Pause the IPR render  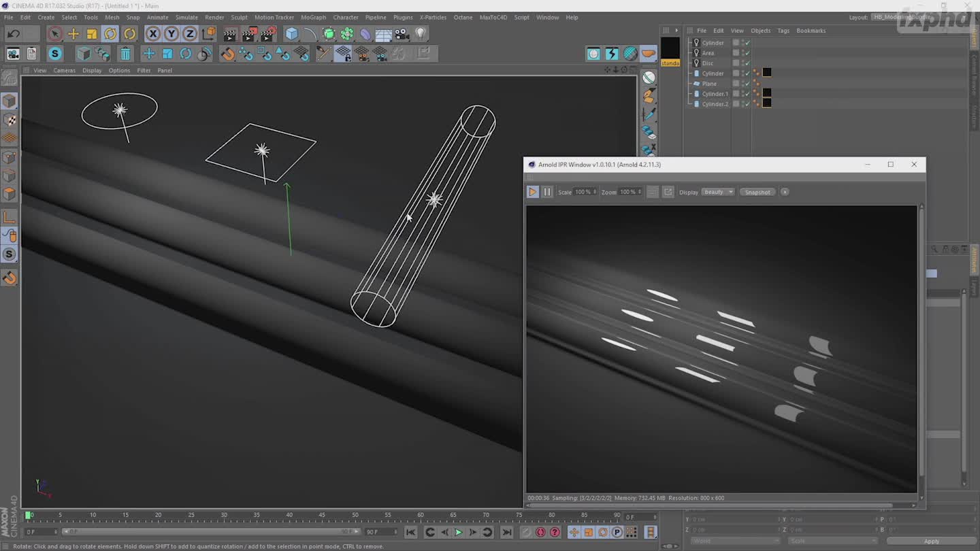click(x=547, y=192)
